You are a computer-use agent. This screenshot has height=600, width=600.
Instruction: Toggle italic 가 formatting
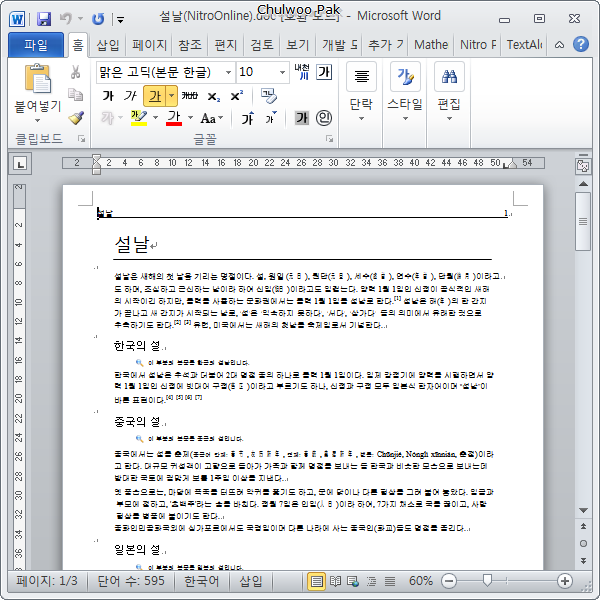click(130, 96)
